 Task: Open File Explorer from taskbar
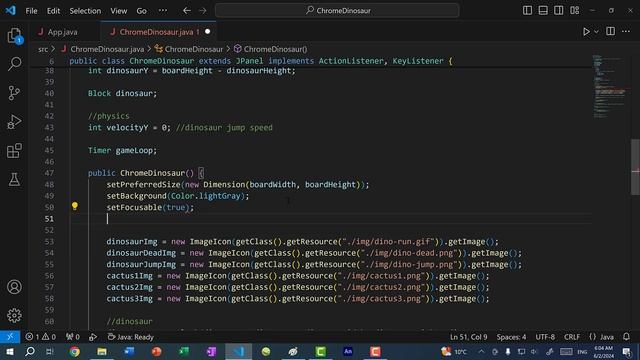click(x=102, y=351)
